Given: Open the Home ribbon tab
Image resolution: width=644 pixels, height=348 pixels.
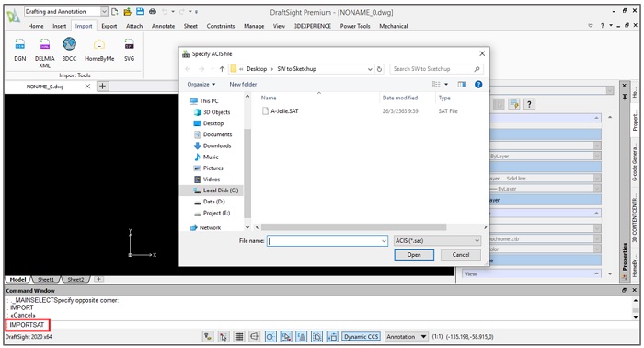Looking at the screenshot, I should coord(36,26).
